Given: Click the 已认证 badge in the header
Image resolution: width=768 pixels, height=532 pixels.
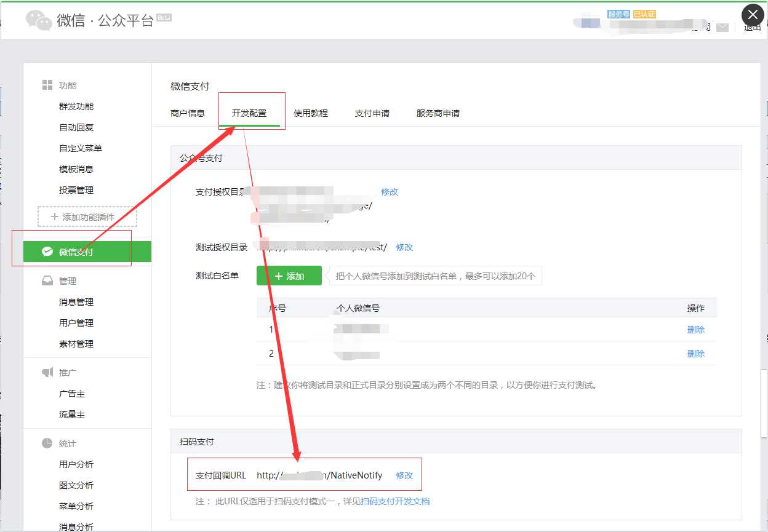Looking at the screenshot, I should coord(644,14).
